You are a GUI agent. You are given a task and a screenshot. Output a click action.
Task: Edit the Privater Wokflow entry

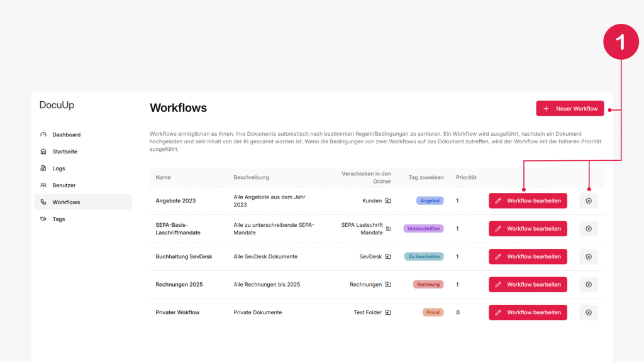coord(528,312)
